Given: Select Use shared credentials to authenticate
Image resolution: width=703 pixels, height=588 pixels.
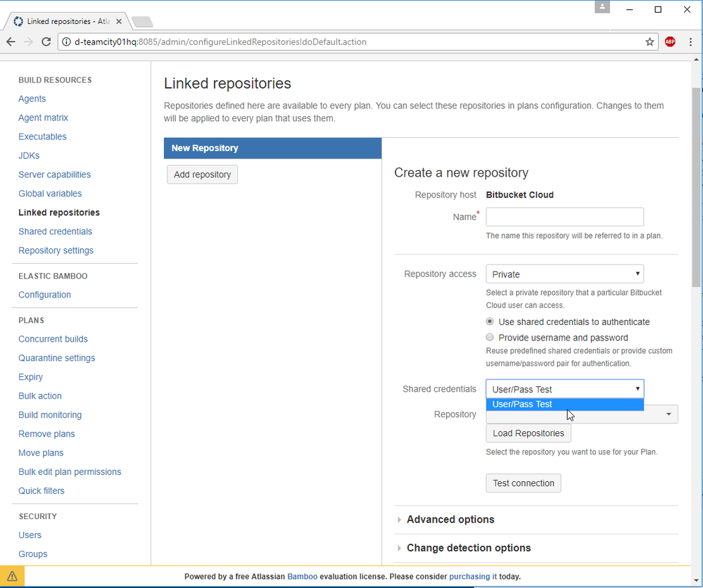Looking at the screenshot, I should click(490, 321).
